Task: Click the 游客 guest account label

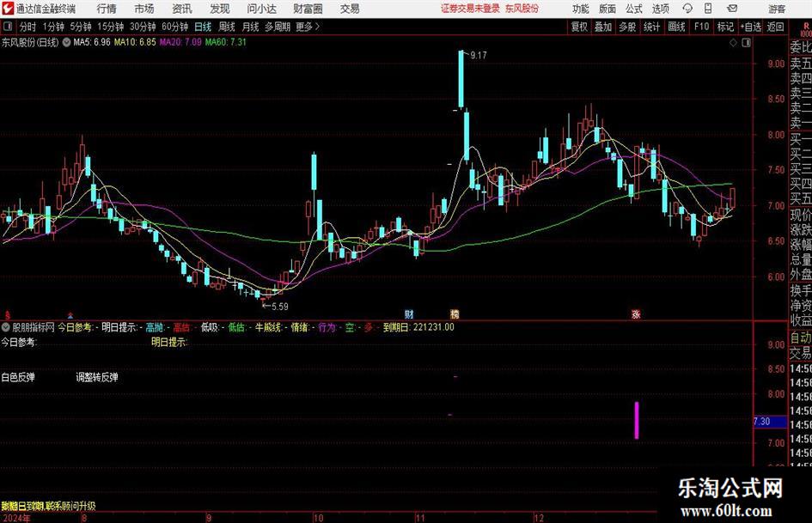Action: coord(776,9)
